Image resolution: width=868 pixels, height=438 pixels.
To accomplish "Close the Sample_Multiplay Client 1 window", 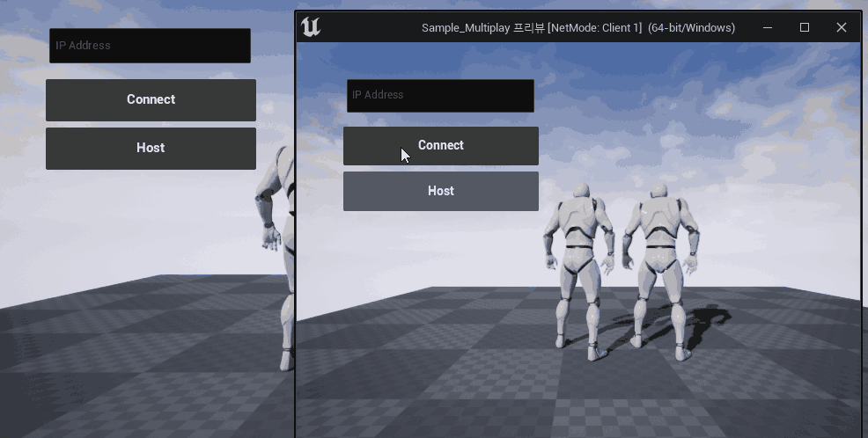I will [842, 27].
